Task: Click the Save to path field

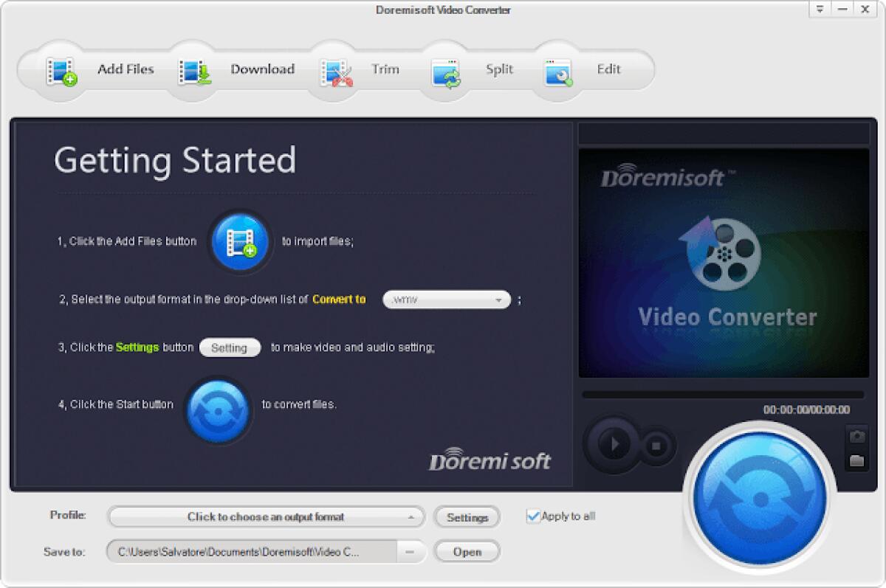Action: point(251,552)
